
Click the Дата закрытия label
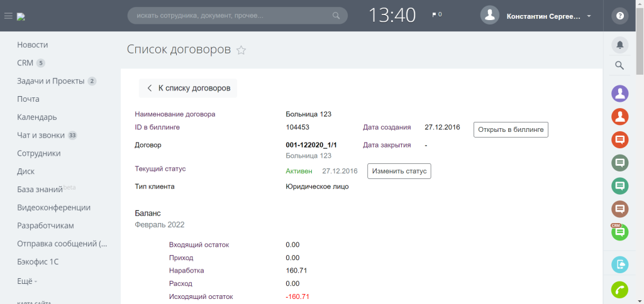coord(387,145)
